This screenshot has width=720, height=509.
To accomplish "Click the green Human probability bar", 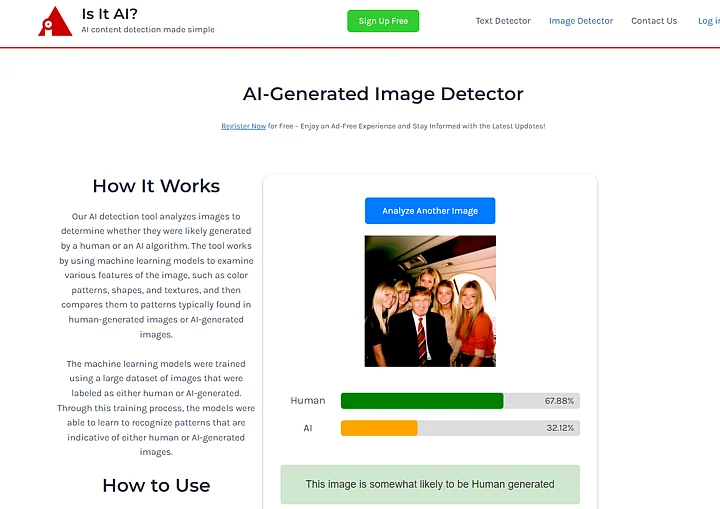I will [421, 401].
